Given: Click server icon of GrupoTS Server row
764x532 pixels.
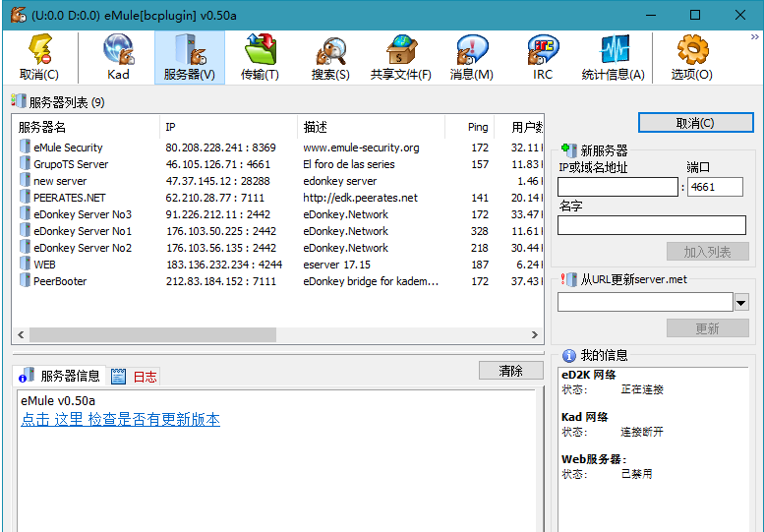Looking at the screenshot, I should (x=25, y=163).
